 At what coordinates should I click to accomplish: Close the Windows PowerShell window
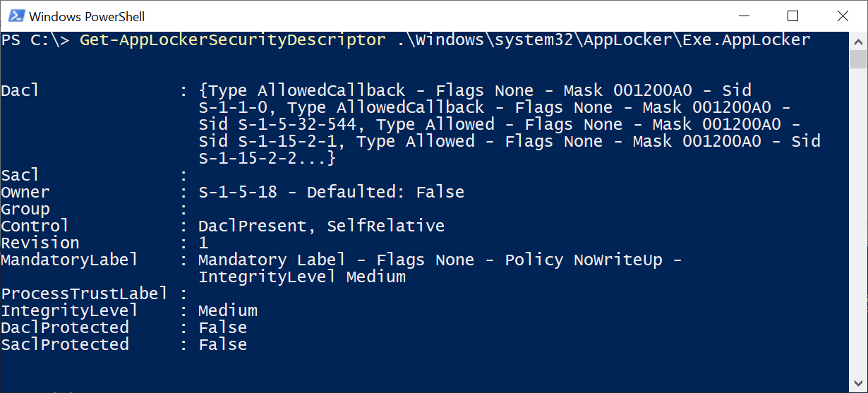pos(842,16)
